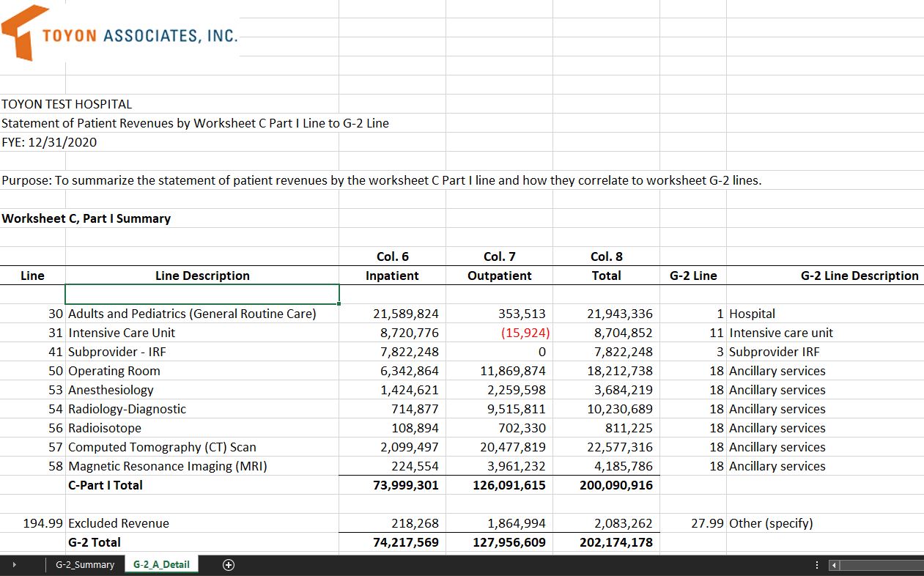Viewport: 924px width, 576px height.
Task: Select the Line Description header cell
Action: pyautogui.click(x=202, y=276)
